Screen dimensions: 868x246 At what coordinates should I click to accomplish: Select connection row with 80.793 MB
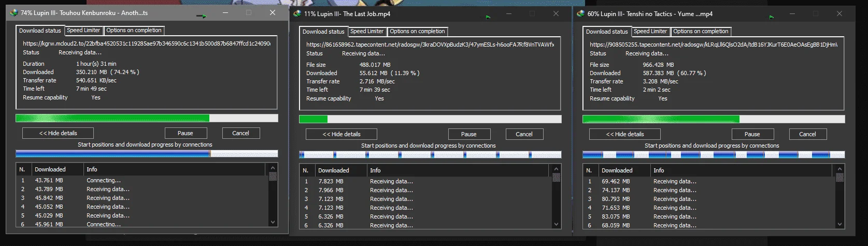pos(709,199)
